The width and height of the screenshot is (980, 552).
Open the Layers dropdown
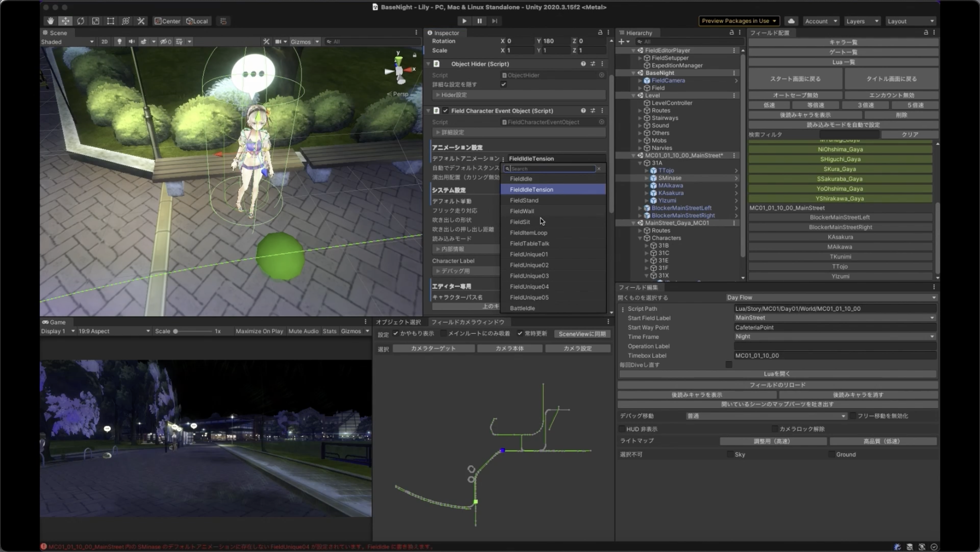click(x=862, y=21)
